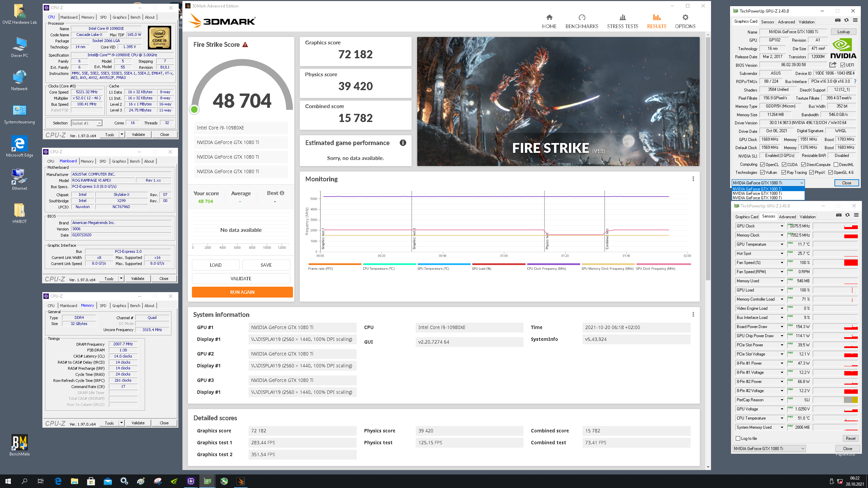Open the RESULTS section icon
The width and height of the screenshot is (868, 488).
coord(657,17)
